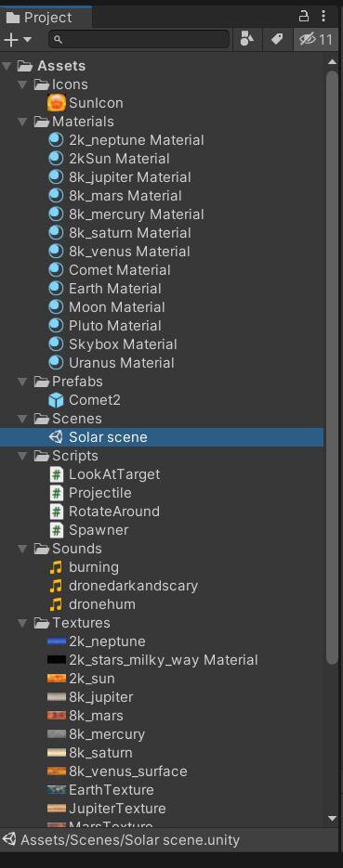The height and width of the screenshot is (868, 343).
Task: Click the scrollbar down arrow
Action: (x=332, y=818)
